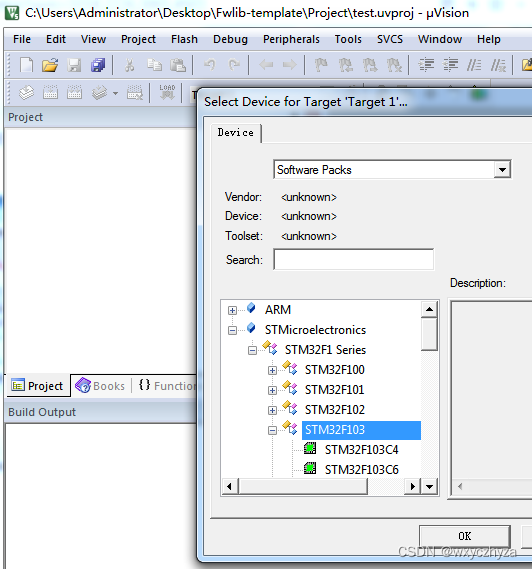This screenshot has width=532, height=569.
Task: Click device tree scroll left arrow
Action: pyautogui.click(x=229, y=487)
